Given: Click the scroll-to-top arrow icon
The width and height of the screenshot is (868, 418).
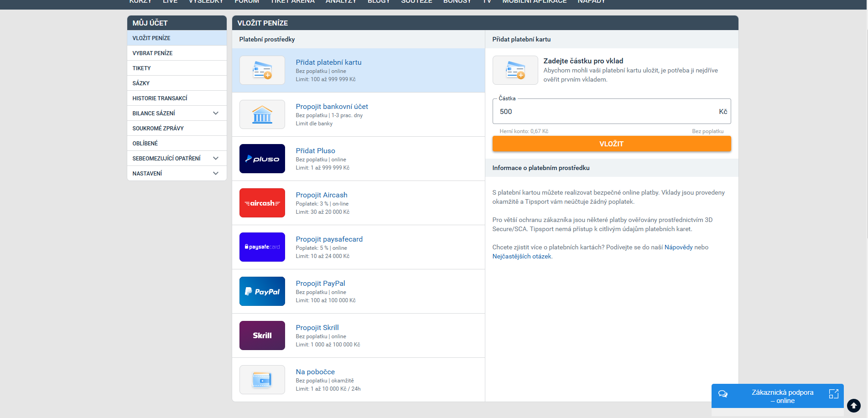Looking at the screenshot, I should (854, 405).
